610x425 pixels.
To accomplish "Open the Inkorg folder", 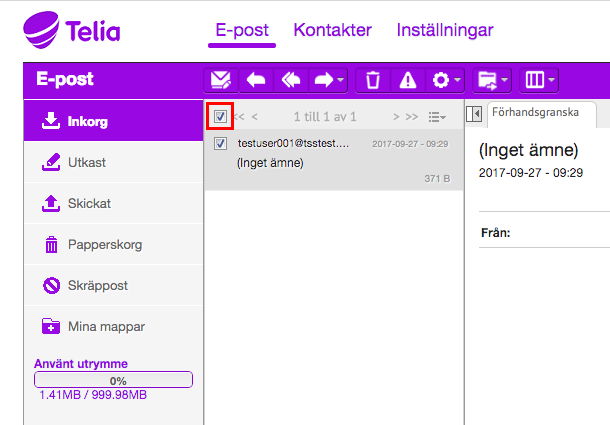I will coord(113,121).
